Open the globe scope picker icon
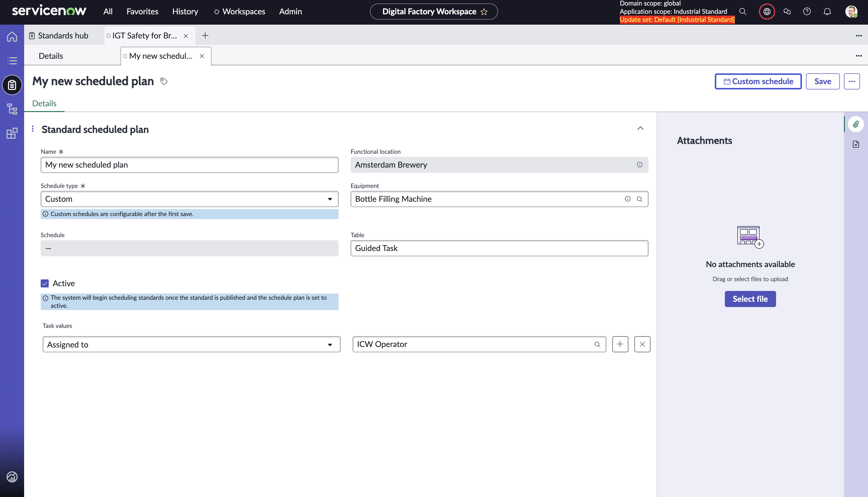This screenshot has width=868, height=497. (x=767, y=12)
